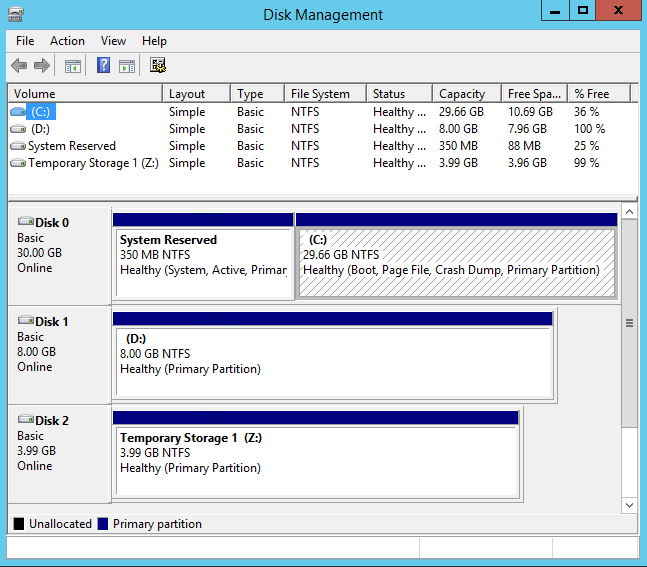Viewport: 647px width, 567px height.
Task: Select the Temporary Storage 1 (Z:) partition block
Action: click(315, 459)
